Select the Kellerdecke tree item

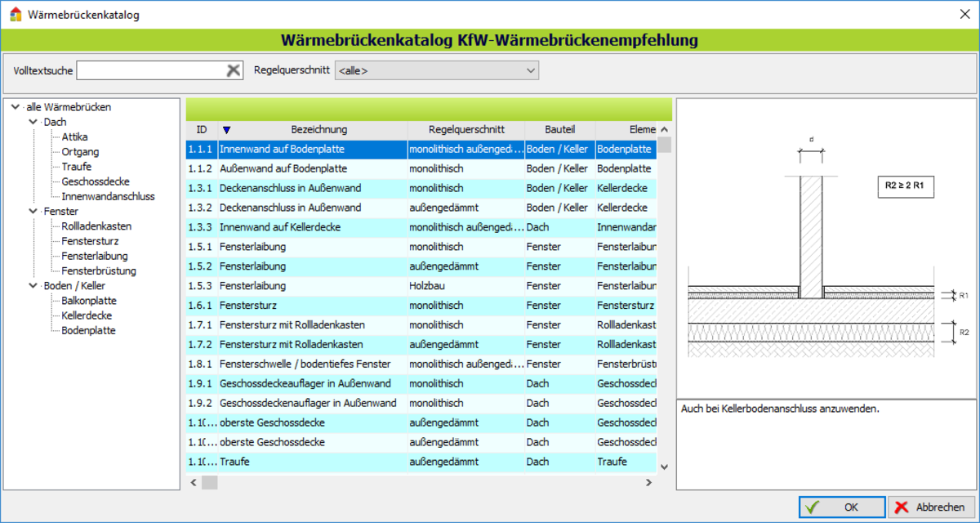coord(87,315)
